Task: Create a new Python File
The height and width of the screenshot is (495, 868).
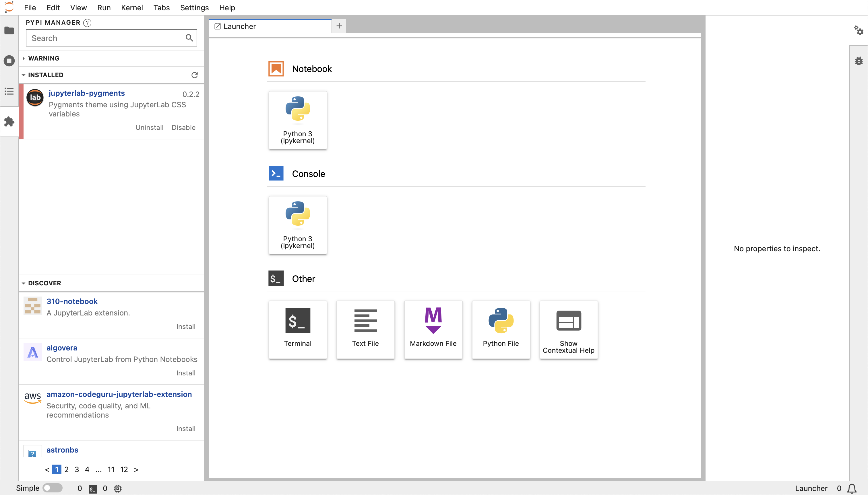Action: click(501, 330)
